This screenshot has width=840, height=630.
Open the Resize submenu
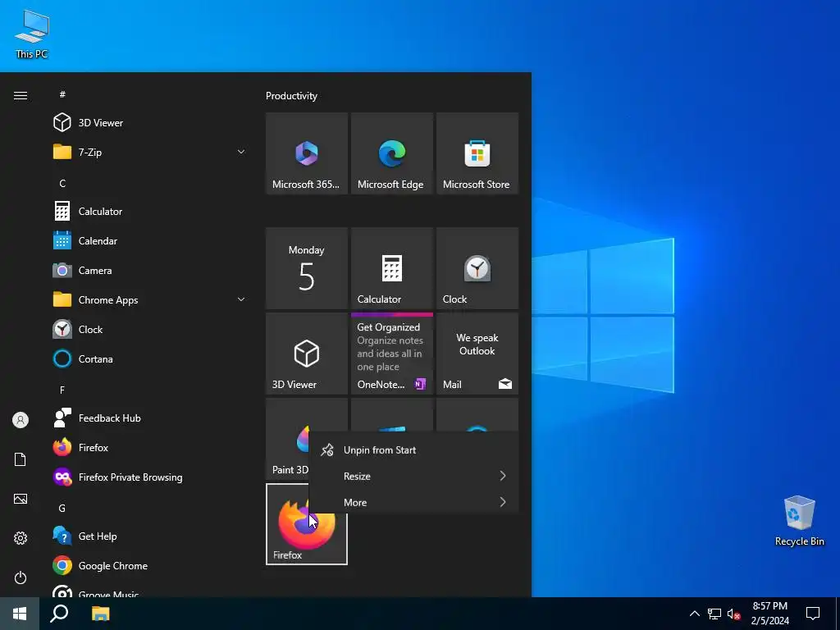coord(413,476)
